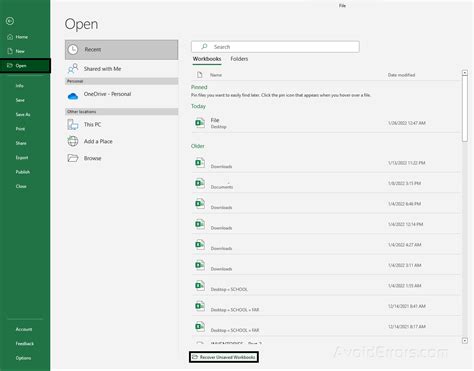Open Excel Options
Viewport: 474px width, 371px height.
coord(23,358)
